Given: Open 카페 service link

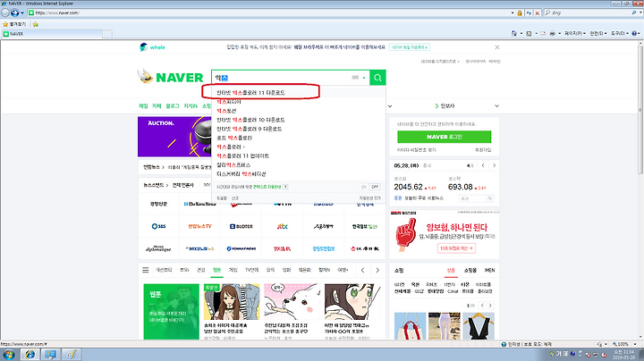Looking at the screenshot, I should pyautogui.click(x=157, y=105).
